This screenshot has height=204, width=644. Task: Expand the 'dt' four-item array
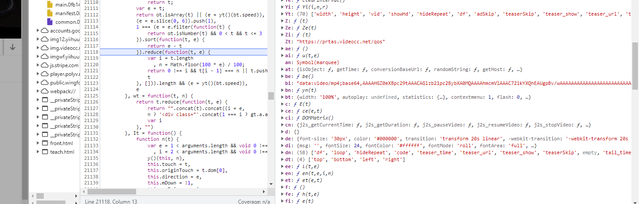[283, 159]
